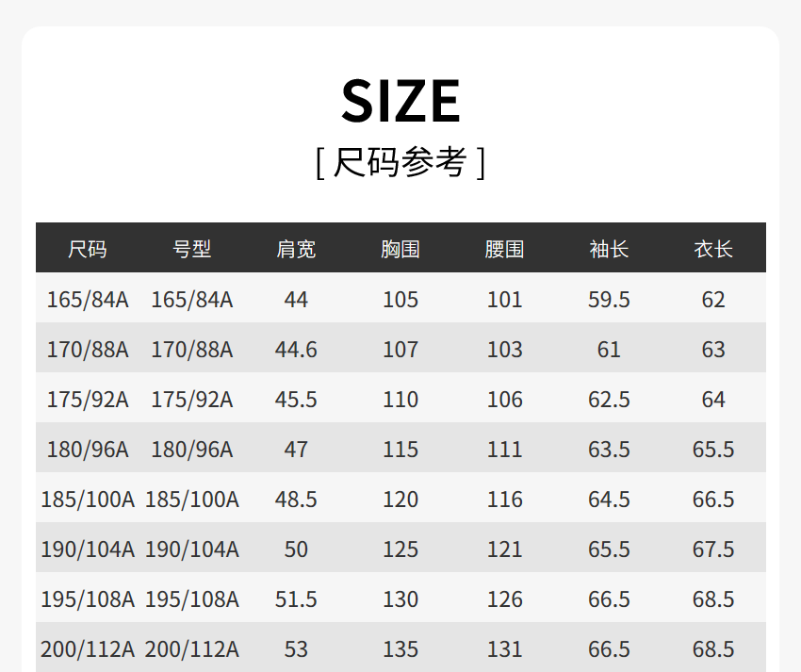Select the 号型 column header
This screenshot has width=801, height=672.
[192, 249]
